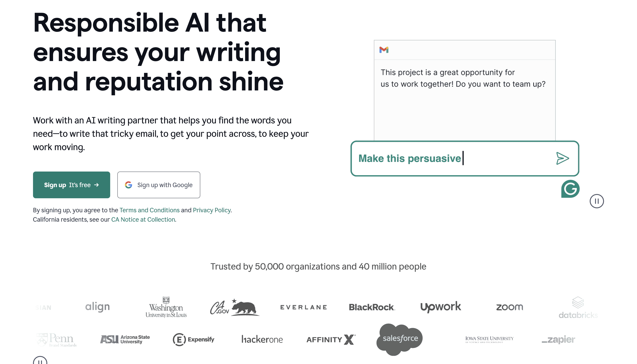This screenshot has height=364, width=637.
Task: Click the "Sign up It's free" button
Action: point(71,185)
